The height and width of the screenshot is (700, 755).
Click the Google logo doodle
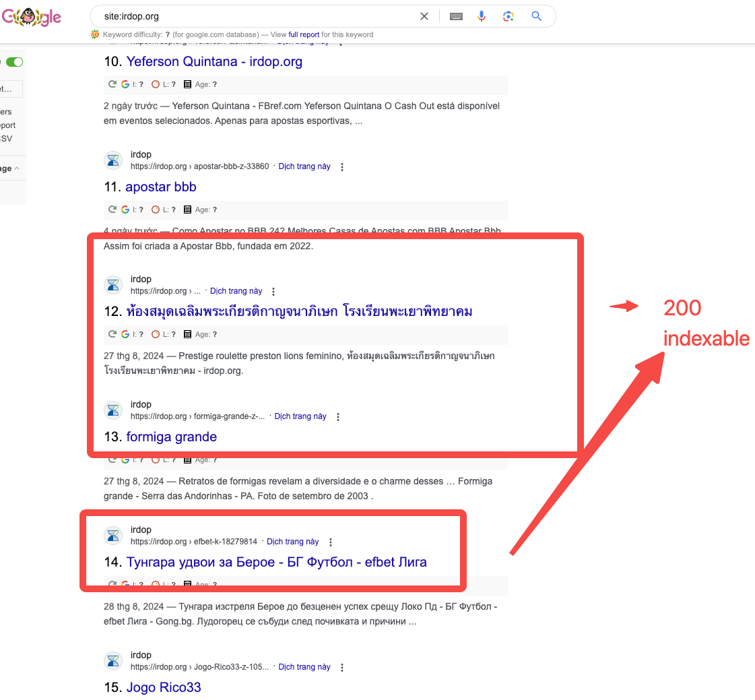pos(31,17)
